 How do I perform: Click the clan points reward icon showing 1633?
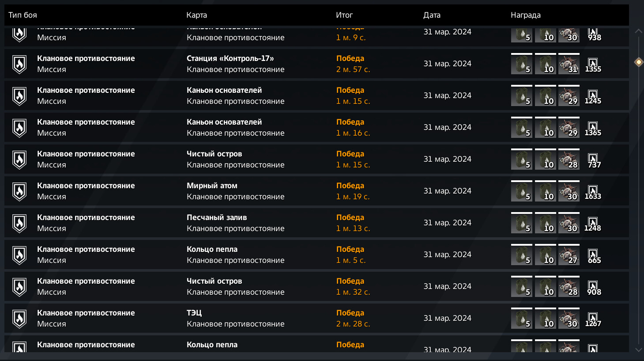(593, 192)
